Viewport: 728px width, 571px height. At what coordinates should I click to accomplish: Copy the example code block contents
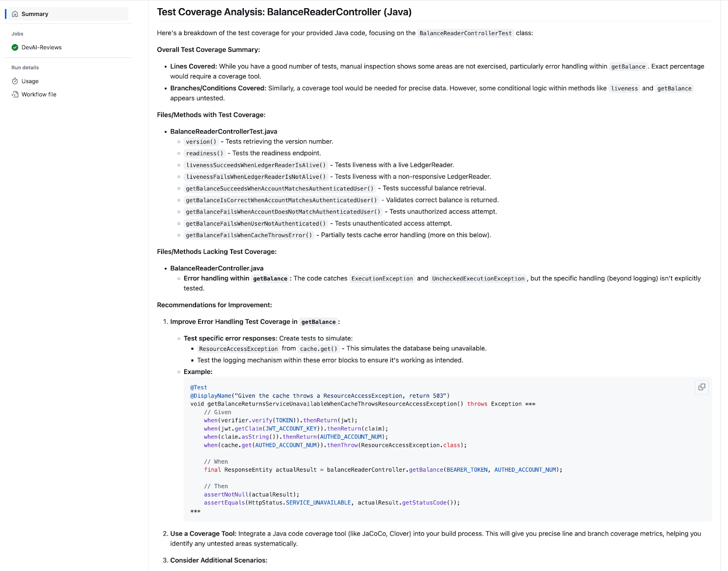point(702,387)
